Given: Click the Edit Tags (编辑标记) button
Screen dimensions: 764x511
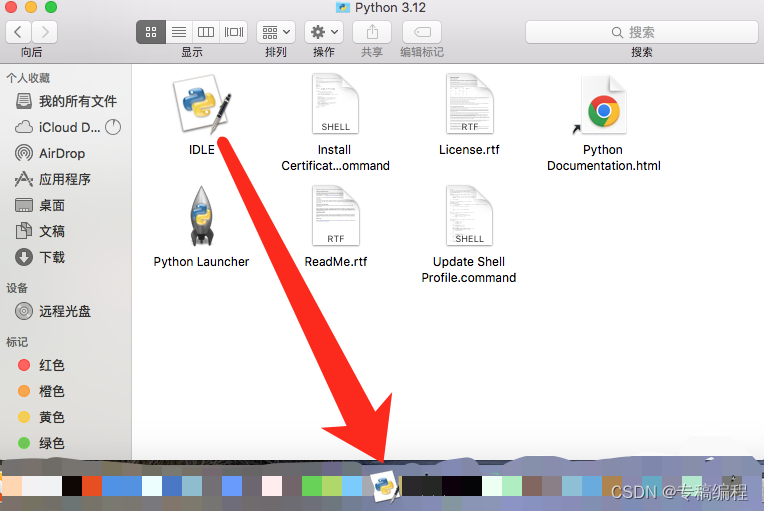Looking at the screenshot, I should pyautogui.click(x=422, y=32).
